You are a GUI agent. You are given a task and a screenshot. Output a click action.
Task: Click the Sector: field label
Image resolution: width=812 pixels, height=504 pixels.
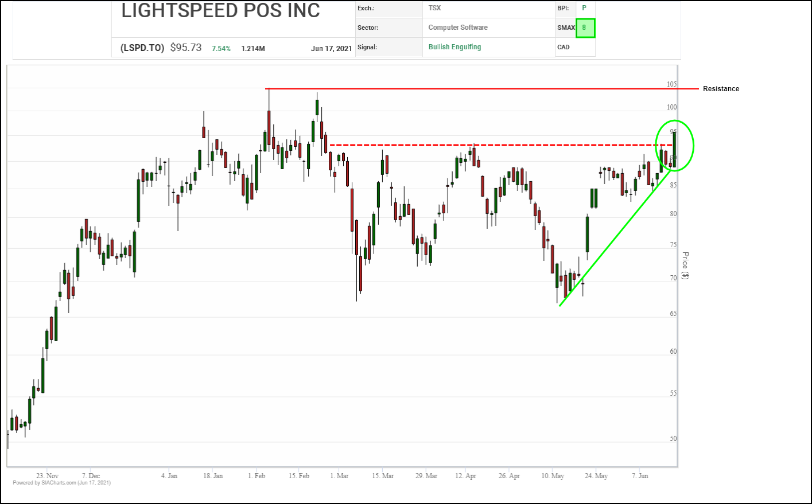point(368,28)
